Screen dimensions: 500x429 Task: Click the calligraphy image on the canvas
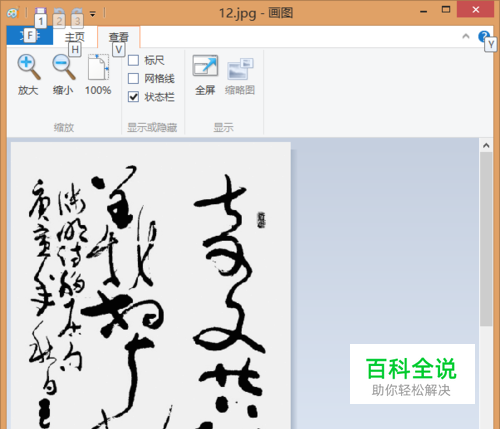[x=151, y=286]
